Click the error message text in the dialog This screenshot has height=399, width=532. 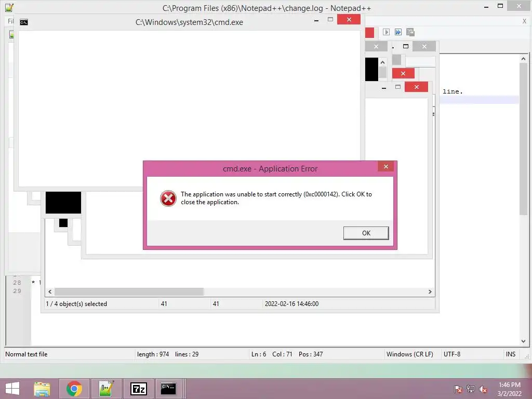point(276,198)
